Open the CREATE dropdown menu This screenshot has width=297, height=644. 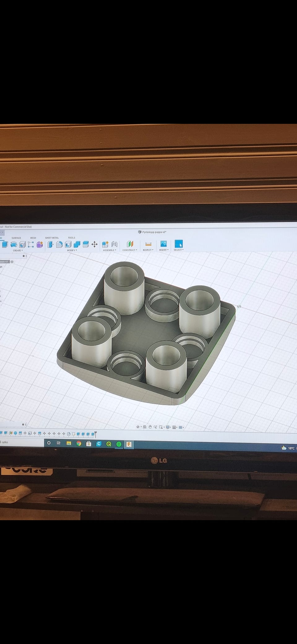(x=18, y=250)
